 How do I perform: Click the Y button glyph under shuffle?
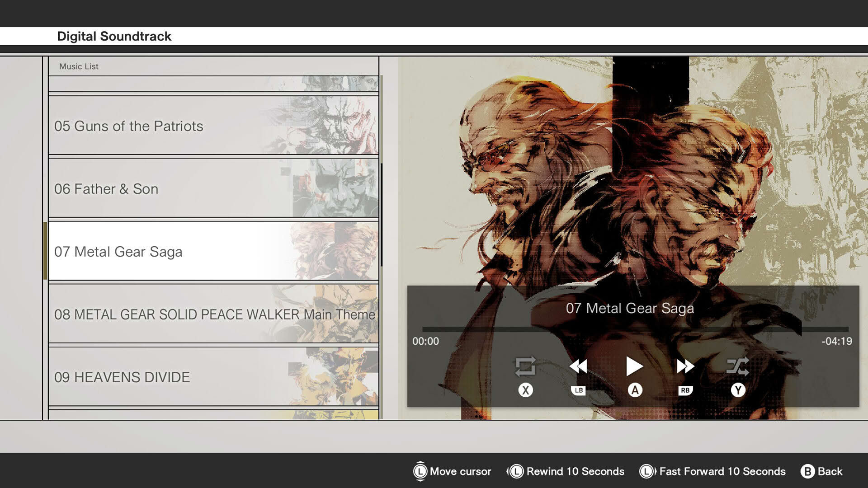coord(738,390)
